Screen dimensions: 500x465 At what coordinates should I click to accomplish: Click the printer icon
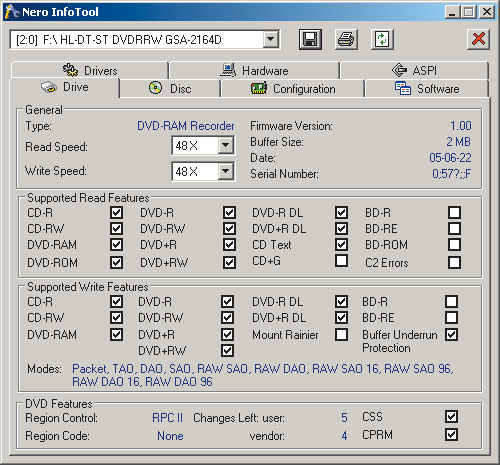point(346,39)
